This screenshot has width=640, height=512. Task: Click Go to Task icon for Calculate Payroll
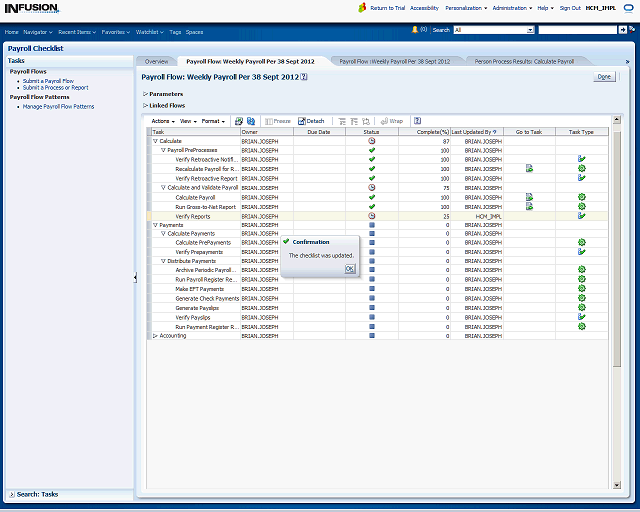point(529,197)
